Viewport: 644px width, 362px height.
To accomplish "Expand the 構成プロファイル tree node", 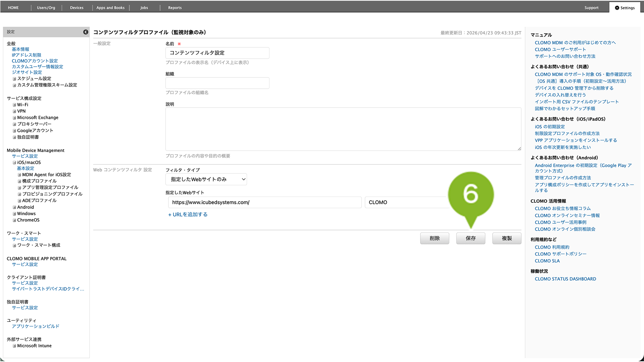I will pyautogui.click(x=20, y=181).
